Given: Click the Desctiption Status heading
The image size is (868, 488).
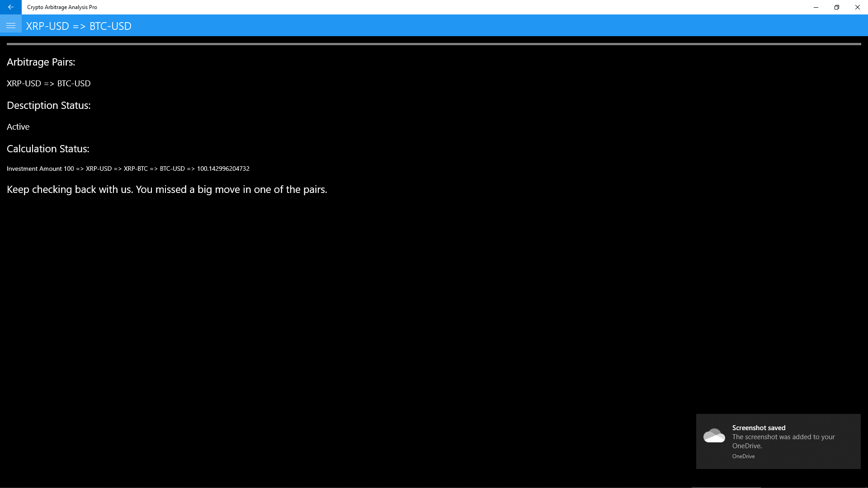Looking at the screenshot, I should 48,105.
